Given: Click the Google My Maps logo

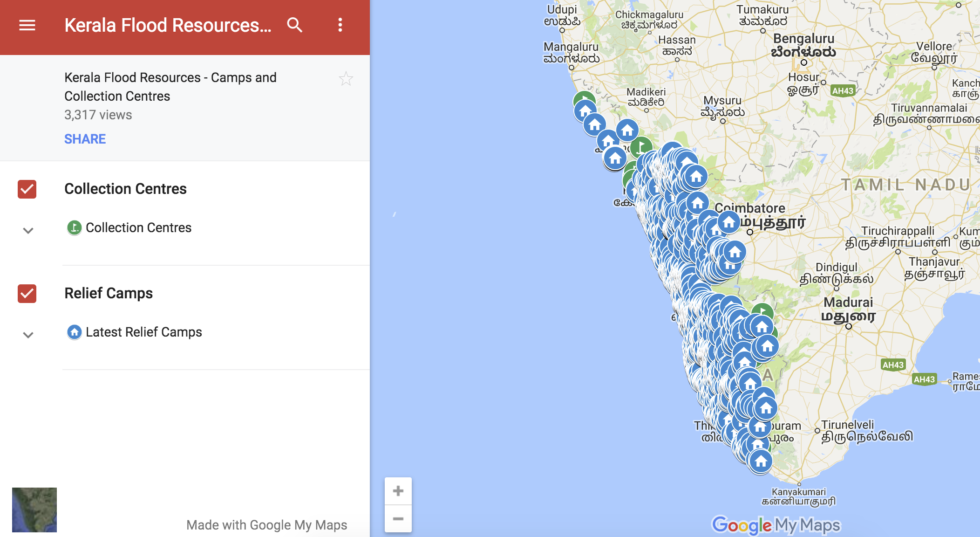Looking at the screenshot, I should point(776,525).
